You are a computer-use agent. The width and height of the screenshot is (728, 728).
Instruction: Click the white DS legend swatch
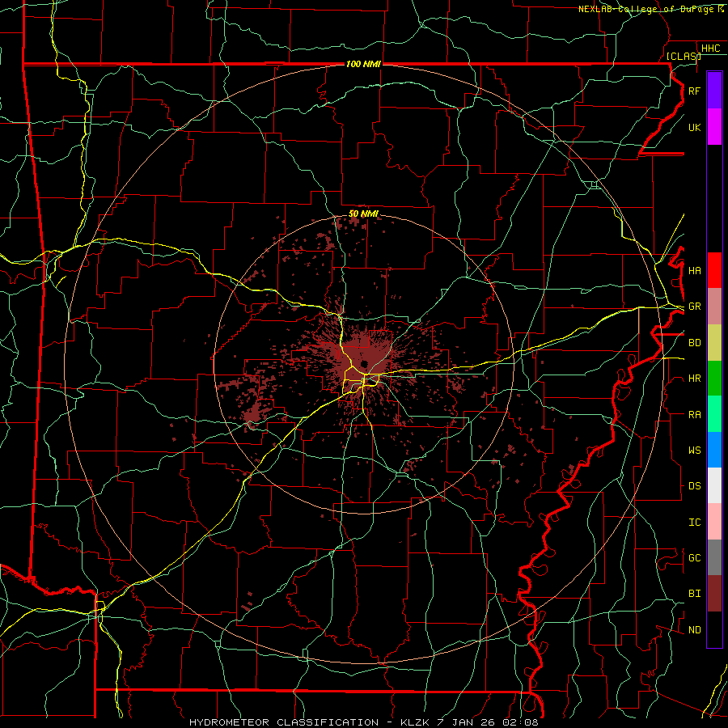714,485
